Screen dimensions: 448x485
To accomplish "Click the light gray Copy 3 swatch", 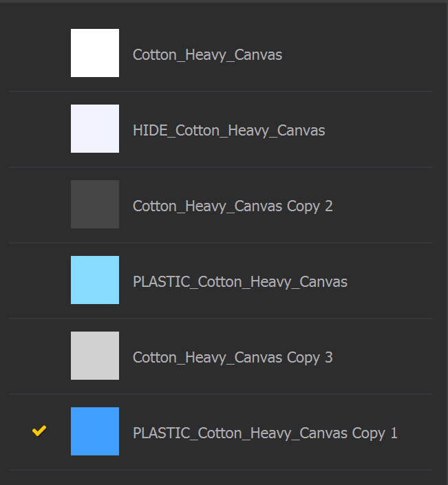I will (95, 356).
